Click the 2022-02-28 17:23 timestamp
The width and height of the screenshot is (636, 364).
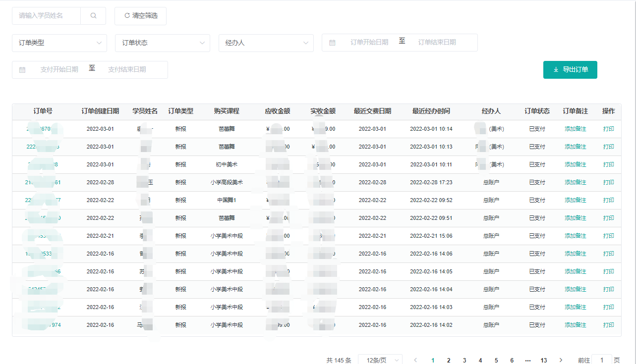tap(431, 183)
